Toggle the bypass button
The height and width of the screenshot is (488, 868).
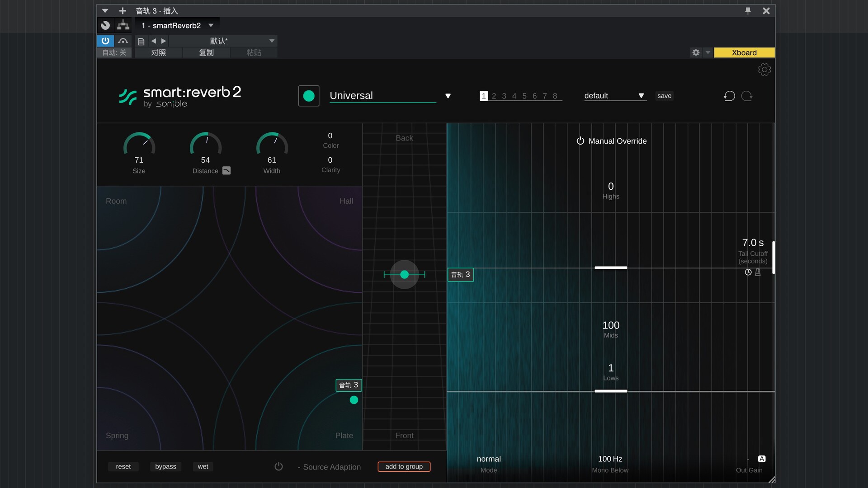pyautogui.click(x=165, y=466)
